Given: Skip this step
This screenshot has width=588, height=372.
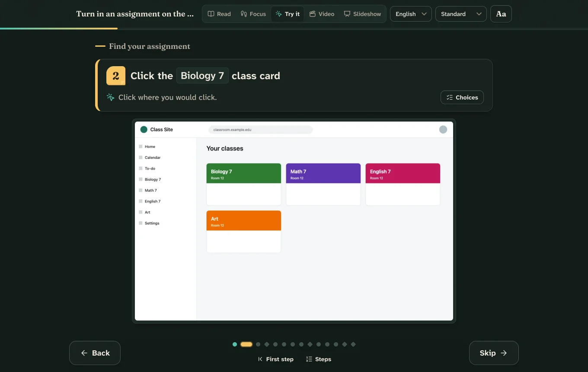Looking at the screenshot, I should pos(494,353).
